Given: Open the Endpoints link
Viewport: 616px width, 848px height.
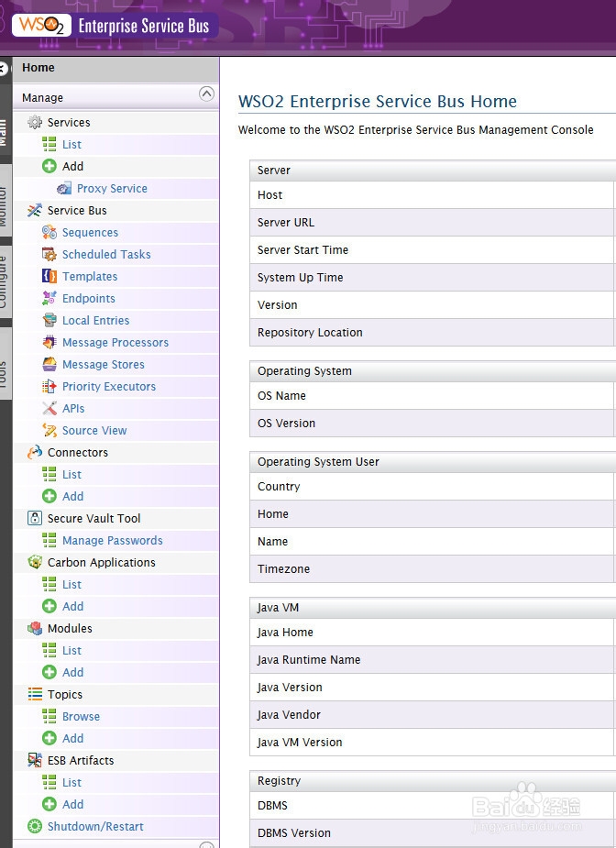Looking at the screenshot, I should pyautogui.click(x=89, y=299).
